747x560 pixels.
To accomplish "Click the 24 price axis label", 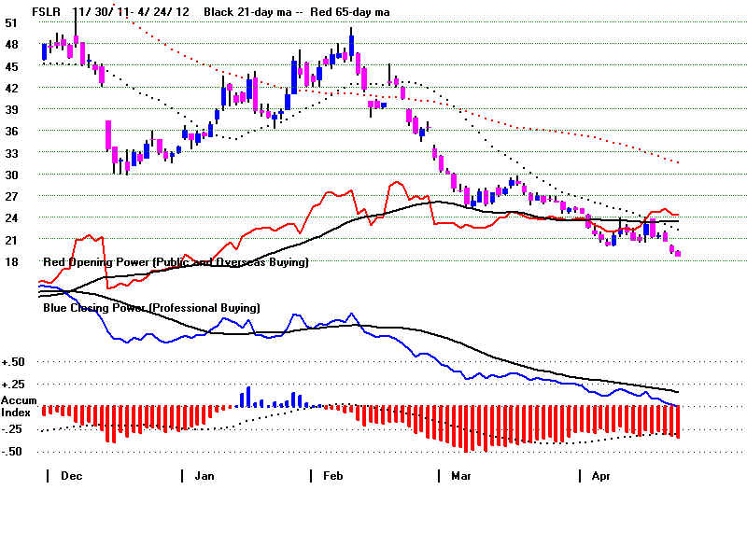I will (x=11, y=218).
